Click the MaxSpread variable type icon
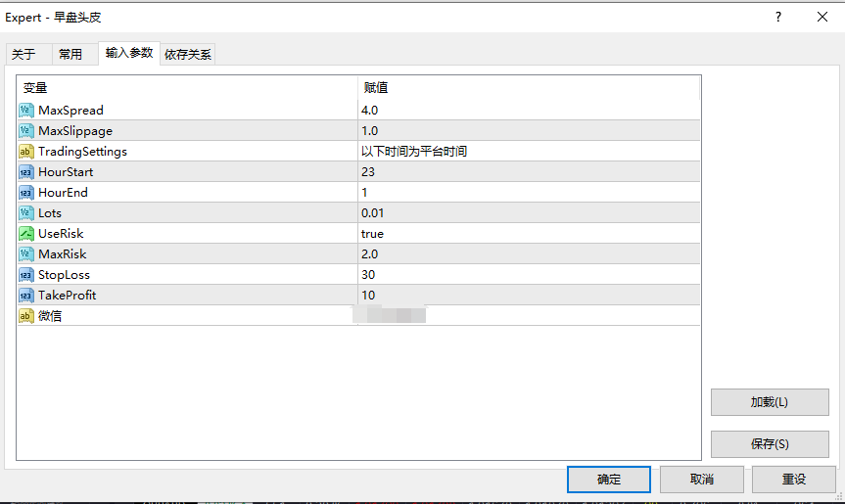Screen dimensions: 845x504 pos(26,111)
